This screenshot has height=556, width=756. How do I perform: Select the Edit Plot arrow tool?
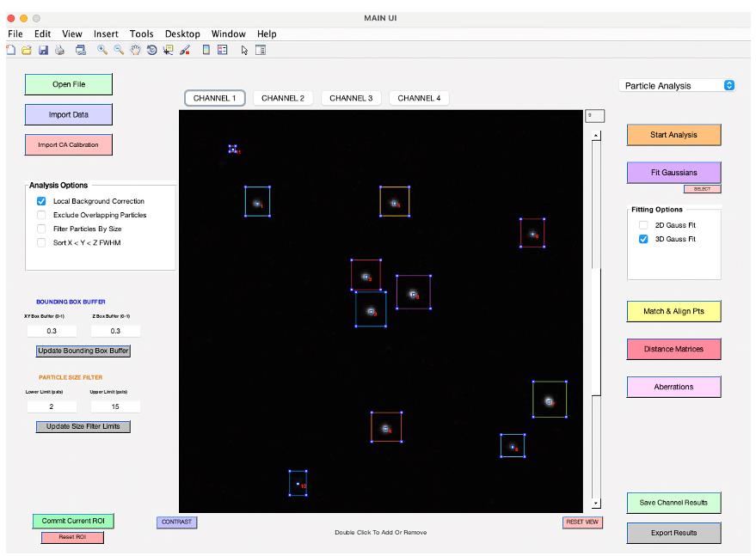point(244,50)
